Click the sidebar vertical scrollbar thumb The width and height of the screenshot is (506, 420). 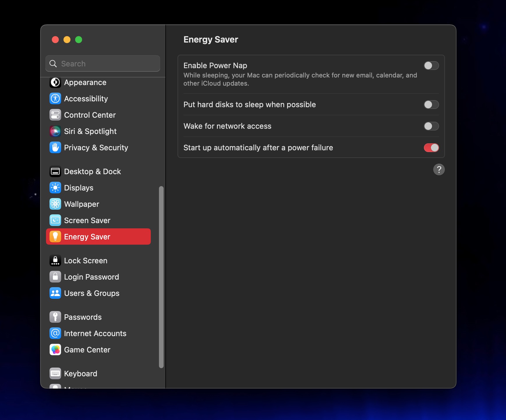(161, 277)
